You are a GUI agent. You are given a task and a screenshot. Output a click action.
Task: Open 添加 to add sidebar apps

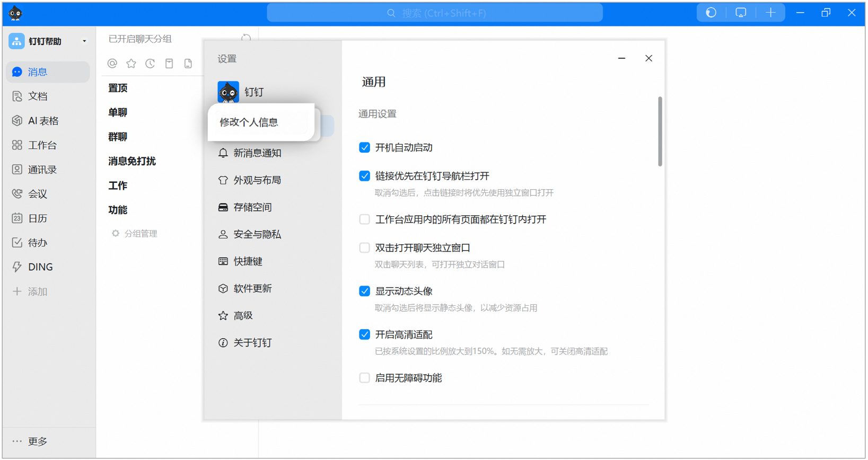click(x=37, y=291)
